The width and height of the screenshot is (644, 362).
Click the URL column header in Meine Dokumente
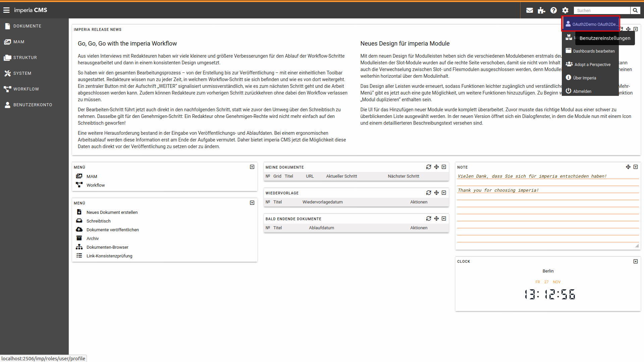310,176
